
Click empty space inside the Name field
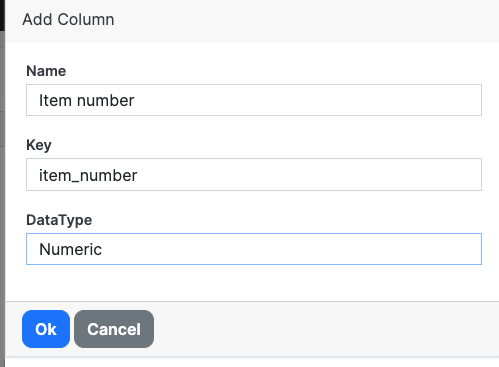(307, 100)
